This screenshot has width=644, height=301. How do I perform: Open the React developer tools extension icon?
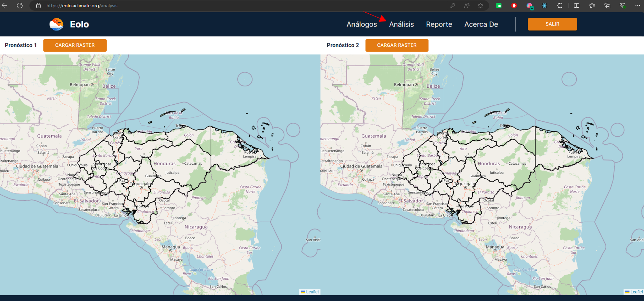coord(544,6)
